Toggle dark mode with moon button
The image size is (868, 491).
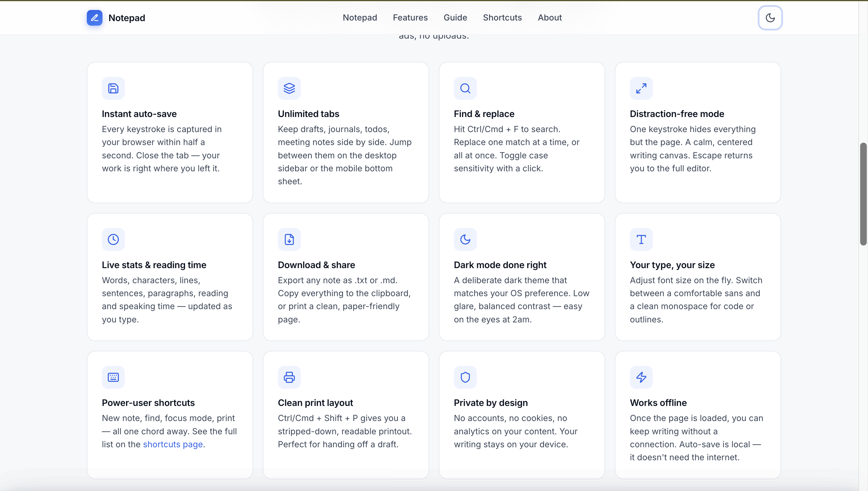(x=770, y=17)
